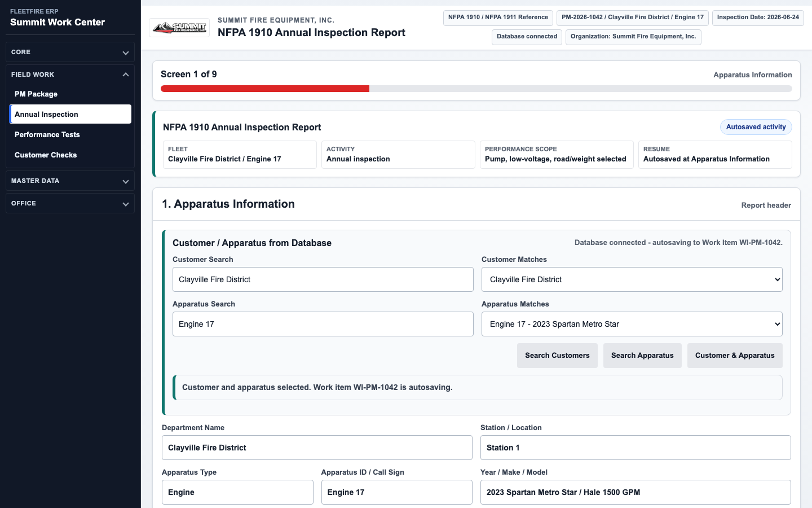812x508 pixels.
Task: Open the PM Package page
Action: (70, 94)
